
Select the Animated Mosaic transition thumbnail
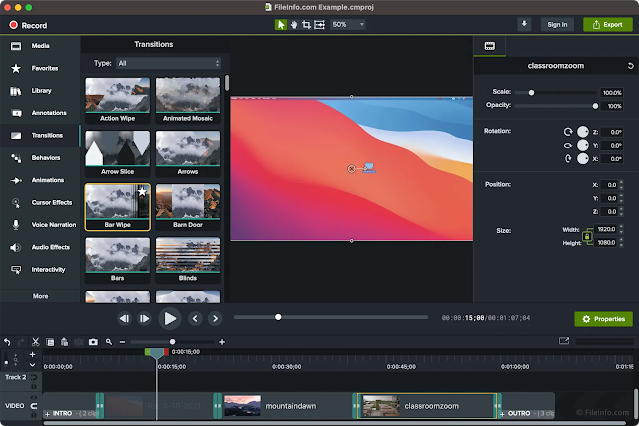pos(187,100)
